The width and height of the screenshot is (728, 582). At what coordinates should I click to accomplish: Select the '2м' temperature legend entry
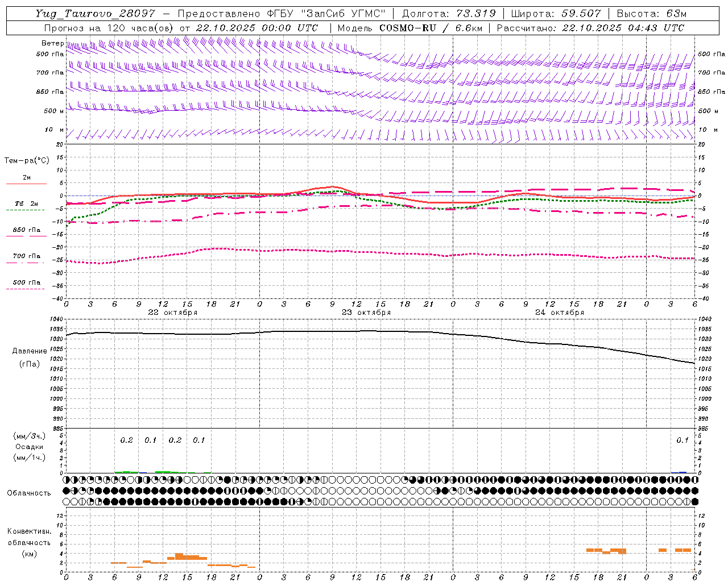27,177
